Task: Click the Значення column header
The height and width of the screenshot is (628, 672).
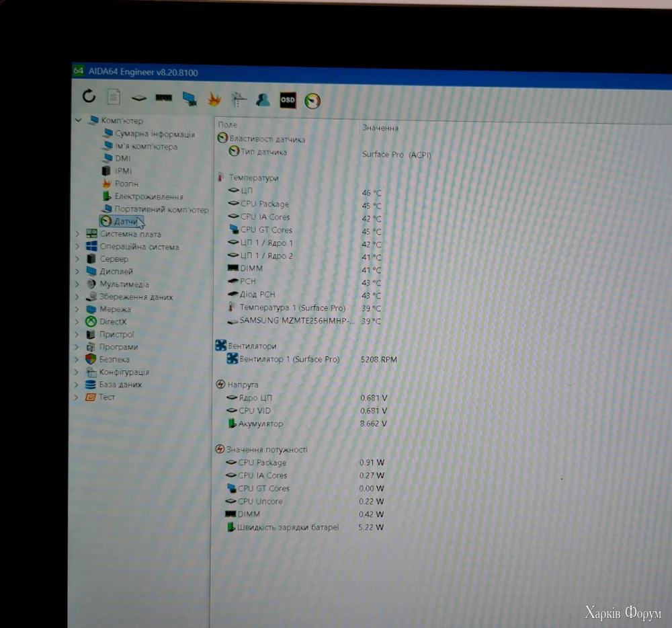Action: pyautogui.click(x=380, y=128)
